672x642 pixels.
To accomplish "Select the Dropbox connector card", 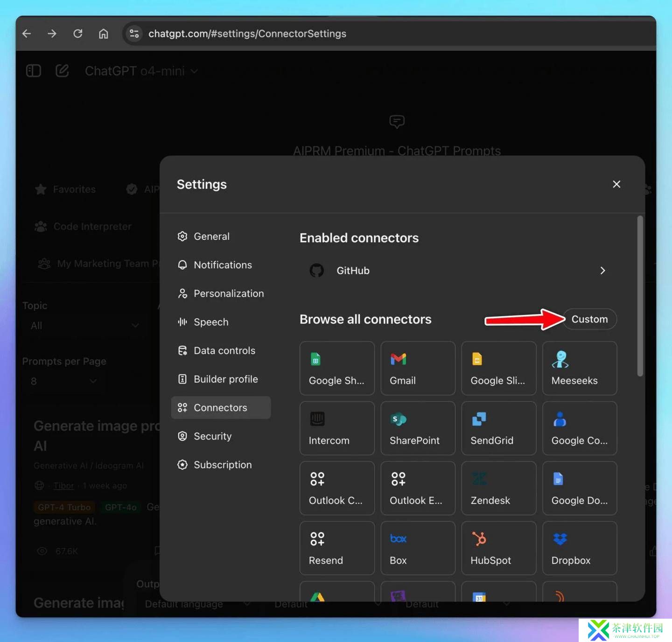I will pyautogui.click(x=580, y=548).
